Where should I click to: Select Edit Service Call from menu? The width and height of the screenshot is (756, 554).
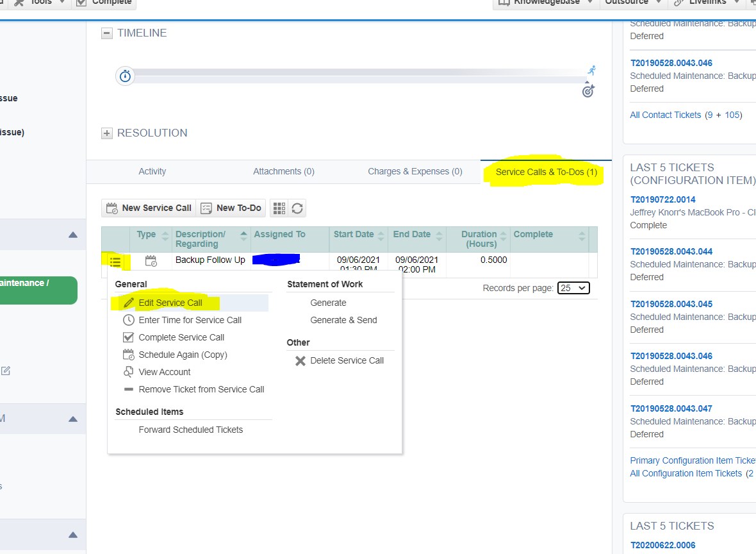point(170,303)
